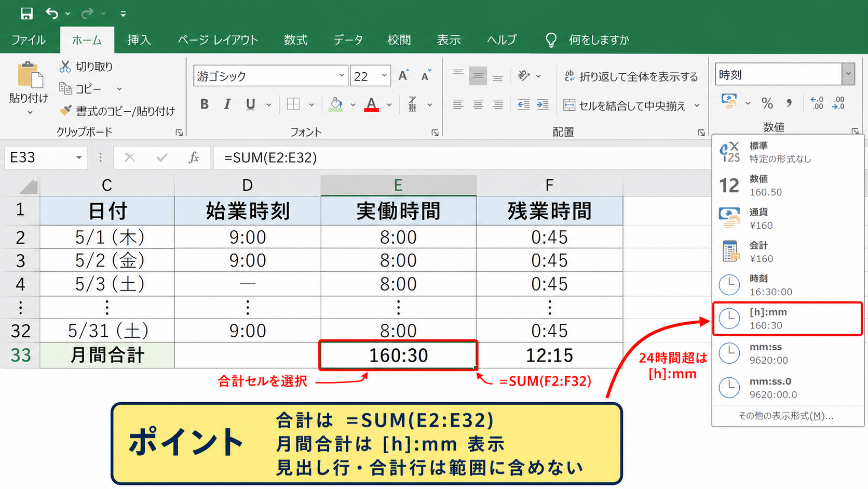Click the Undo arrow icon
868x489 pixels.
[52, 14]
